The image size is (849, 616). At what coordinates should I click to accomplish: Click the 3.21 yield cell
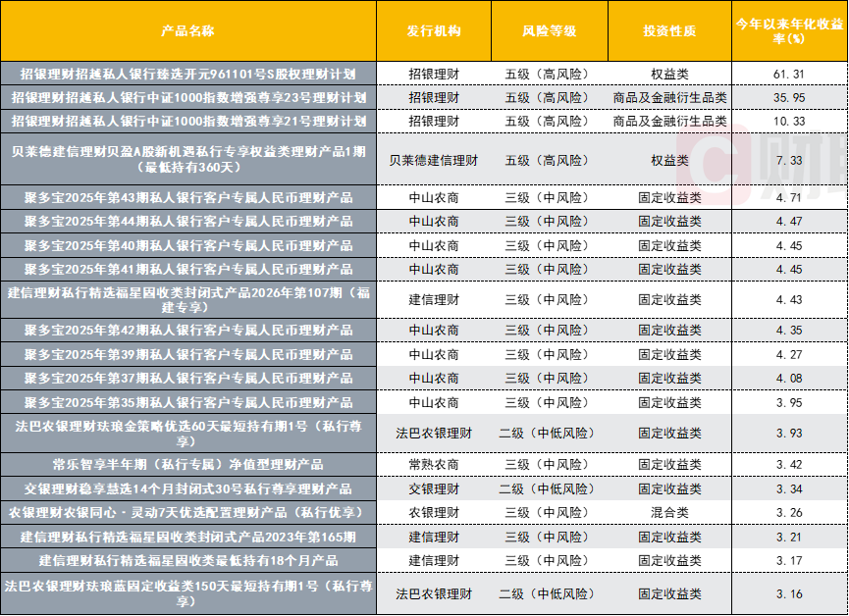pos(789,537)
